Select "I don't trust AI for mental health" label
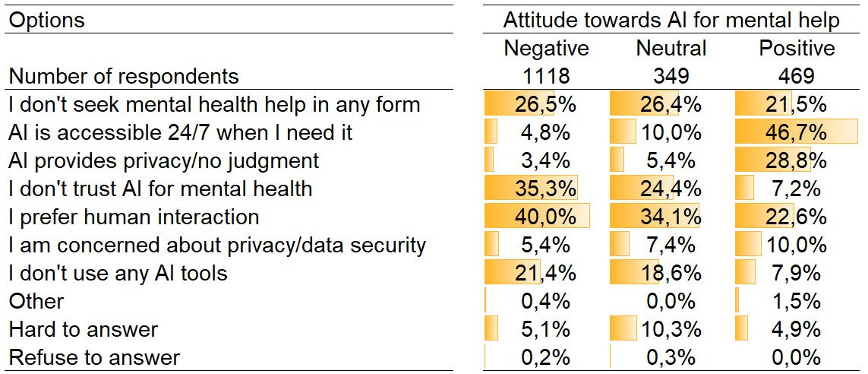 (160, 189)
